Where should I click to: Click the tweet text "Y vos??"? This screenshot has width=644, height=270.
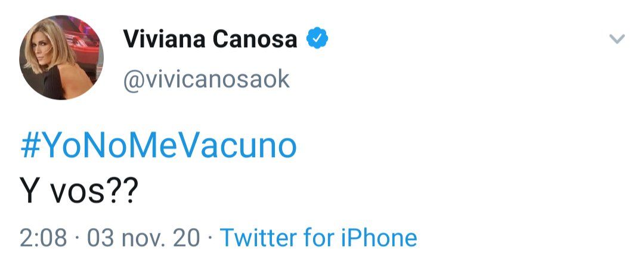79,192
